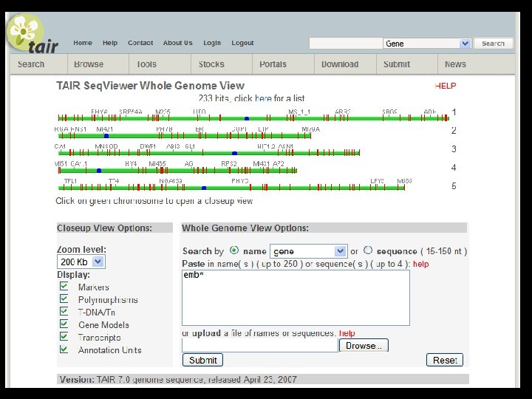Click help link beside upload file text

(x=347, y=333)
